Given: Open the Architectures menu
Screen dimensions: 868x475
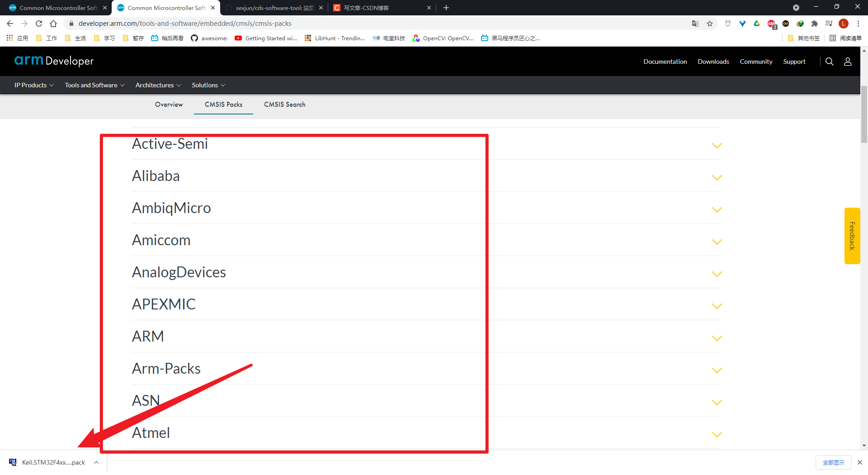Looking at the screenshot, I should (158, 85).
